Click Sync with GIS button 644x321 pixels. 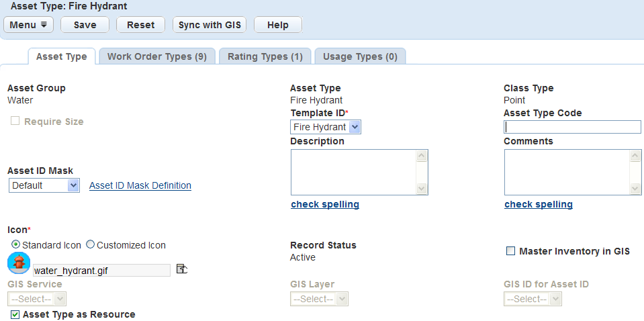tap(209, 25)
